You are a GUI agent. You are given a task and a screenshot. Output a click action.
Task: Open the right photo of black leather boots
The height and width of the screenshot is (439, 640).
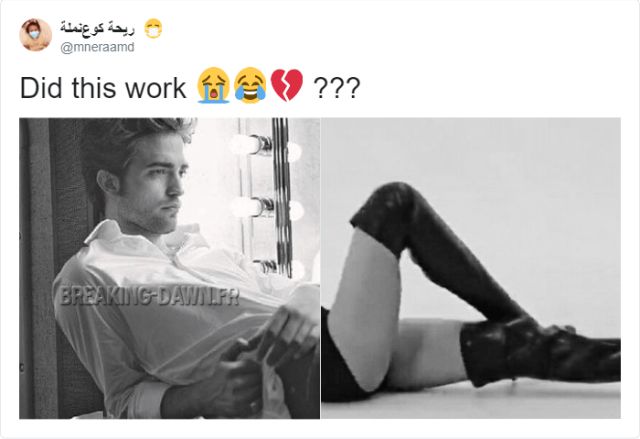(x=471, y=268)
